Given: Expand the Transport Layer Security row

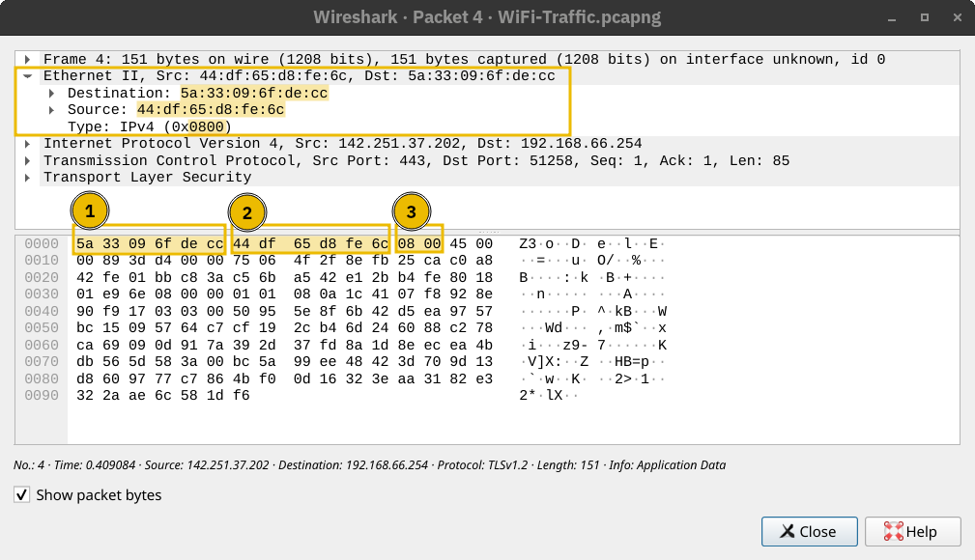Looking at the screenshot, I should (x=29, y=178).
